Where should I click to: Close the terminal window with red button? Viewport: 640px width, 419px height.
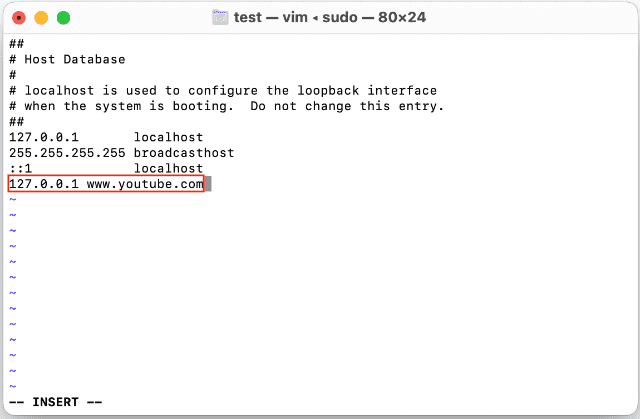point(19,18)
